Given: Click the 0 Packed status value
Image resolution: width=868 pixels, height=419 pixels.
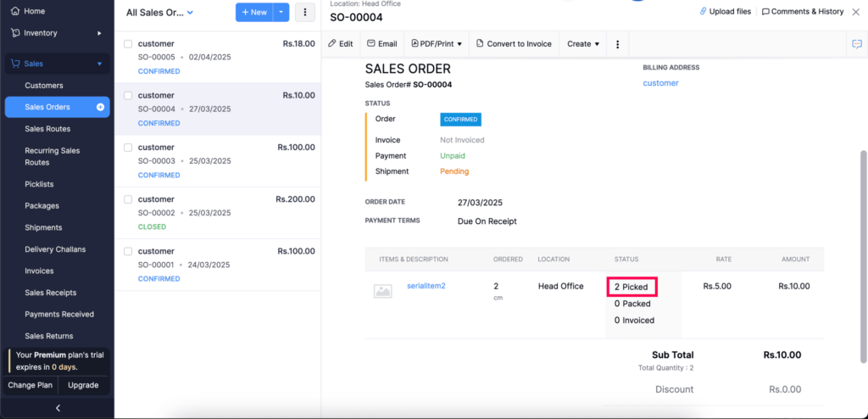Looking at the screenshot, I should click(632, 304).
